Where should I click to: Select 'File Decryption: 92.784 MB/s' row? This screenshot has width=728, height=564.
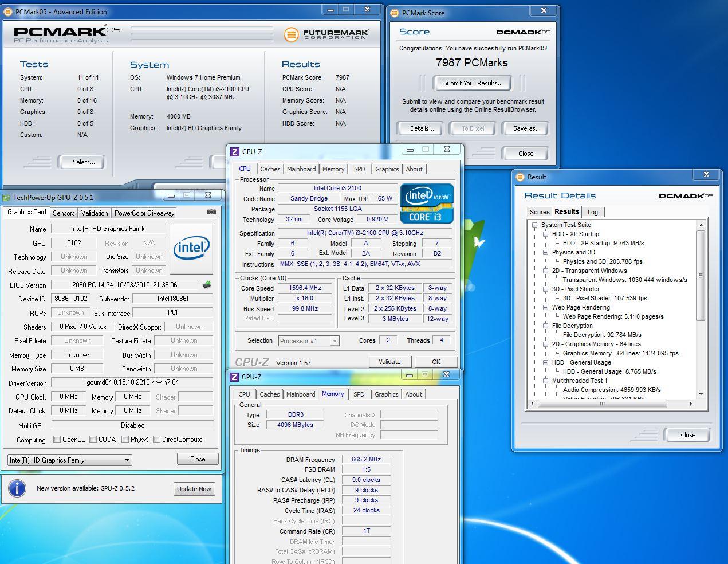point(602,335)
